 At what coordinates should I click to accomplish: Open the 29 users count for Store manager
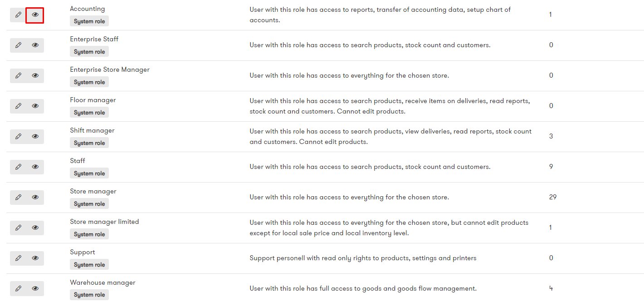coord(553,197)
